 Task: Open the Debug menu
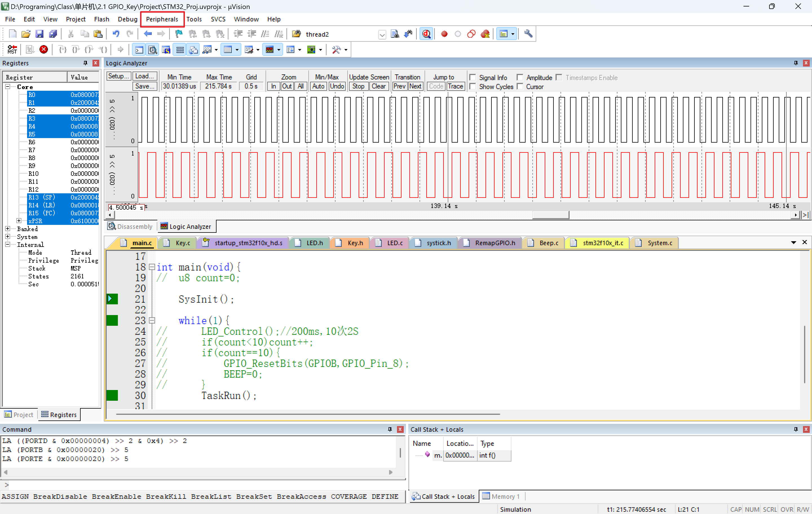click(127, 19)
